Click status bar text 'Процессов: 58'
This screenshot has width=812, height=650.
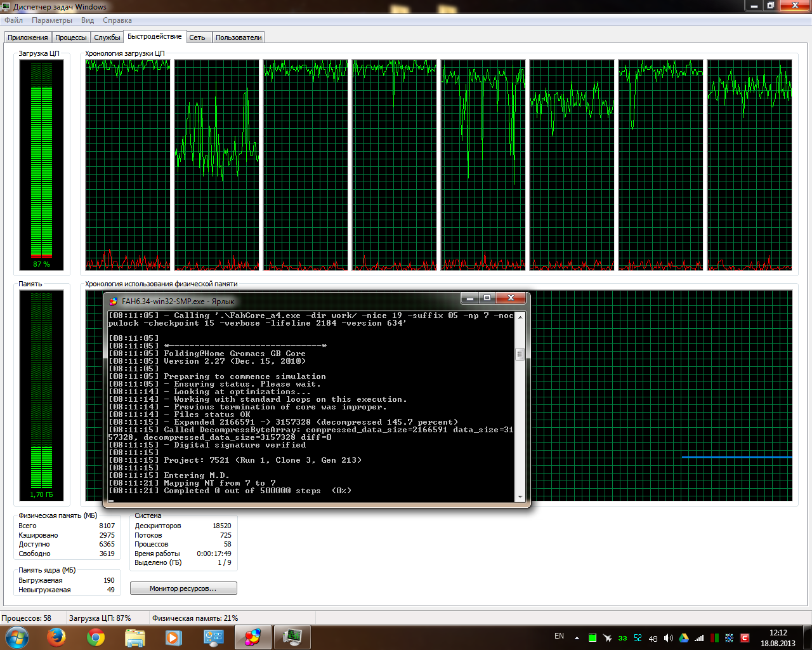[27, 618]
